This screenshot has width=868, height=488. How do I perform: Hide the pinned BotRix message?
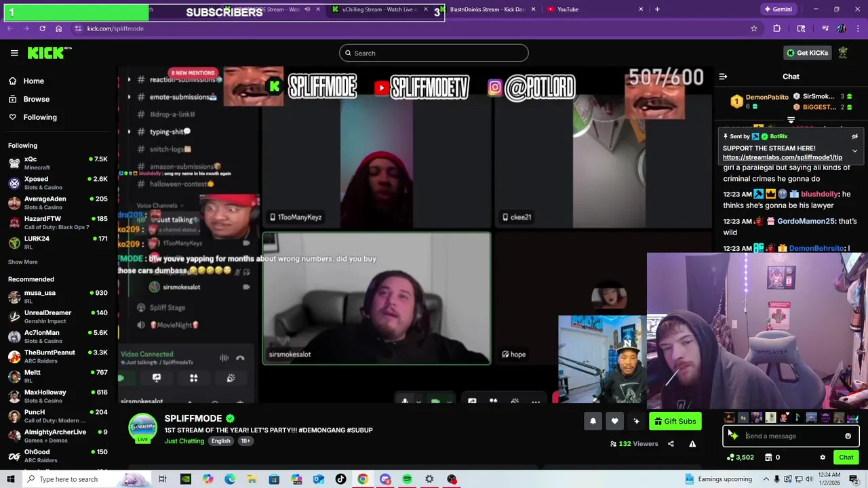pyautogui.click(x=854, y=136)
